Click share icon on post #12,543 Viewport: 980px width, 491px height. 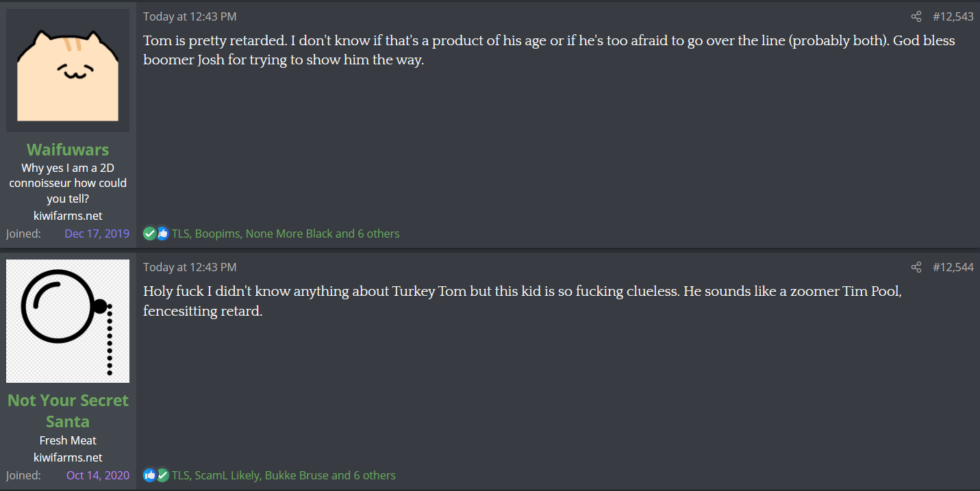(x=916, y=17)
